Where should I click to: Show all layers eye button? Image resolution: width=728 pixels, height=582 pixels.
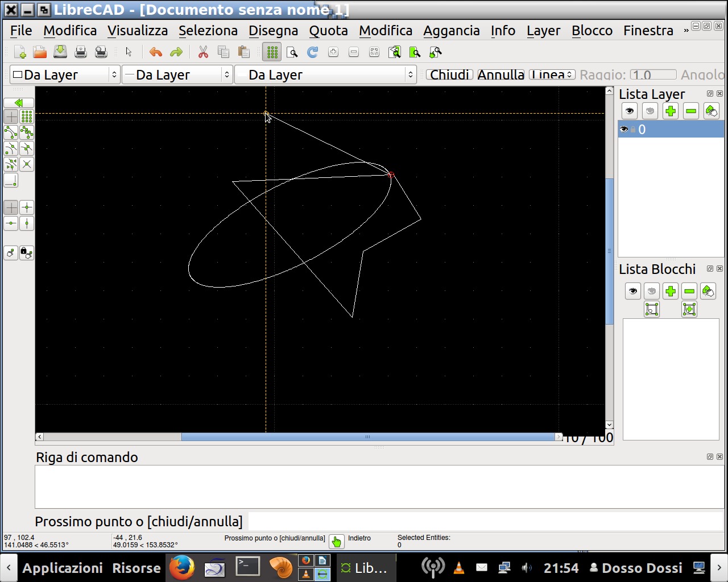click(630, 111)
